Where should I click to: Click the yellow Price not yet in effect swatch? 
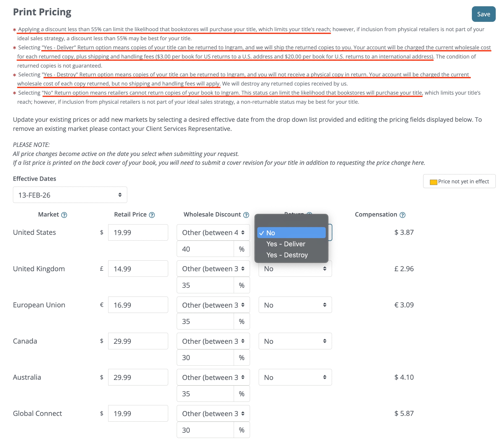[433, 182]
